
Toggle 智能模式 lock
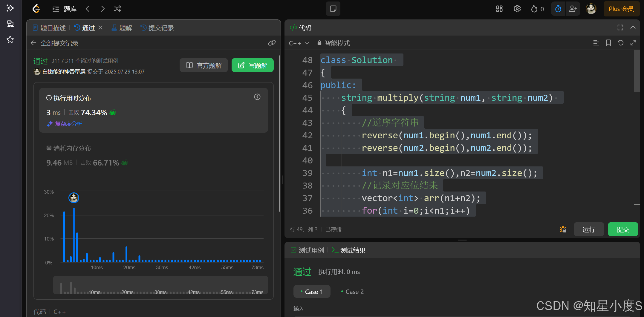click(x=334, y=43)
